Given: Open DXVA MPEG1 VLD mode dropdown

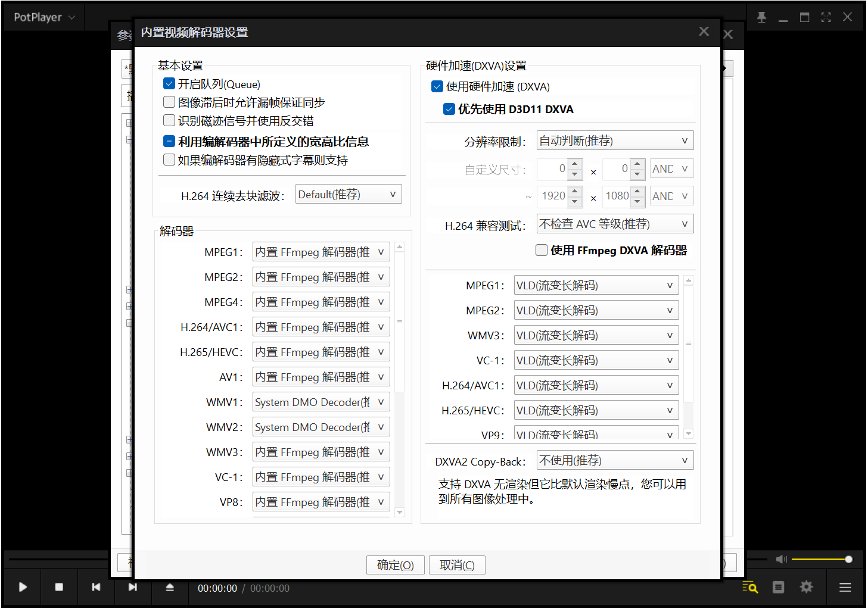Looking at the screenshot, I should (596, 285).
